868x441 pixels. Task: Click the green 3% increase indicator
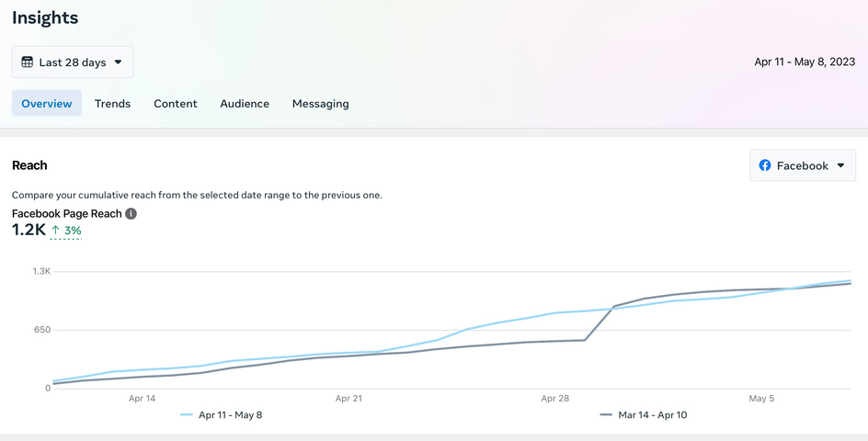pyautogui.click(x=66, y=231)
